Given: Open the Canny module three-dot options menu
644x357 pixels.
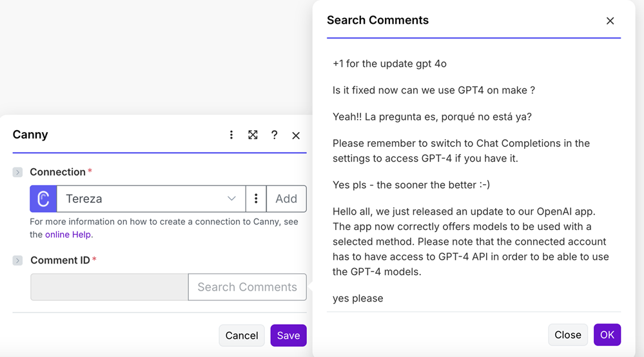Looking at the screenshot, I should [231, 135].
